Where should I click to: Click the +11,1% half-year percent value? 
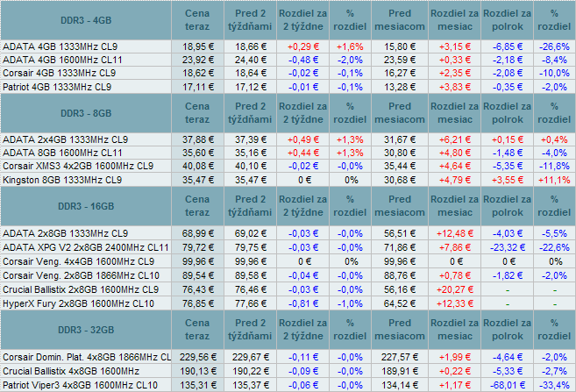click(554, 180)
